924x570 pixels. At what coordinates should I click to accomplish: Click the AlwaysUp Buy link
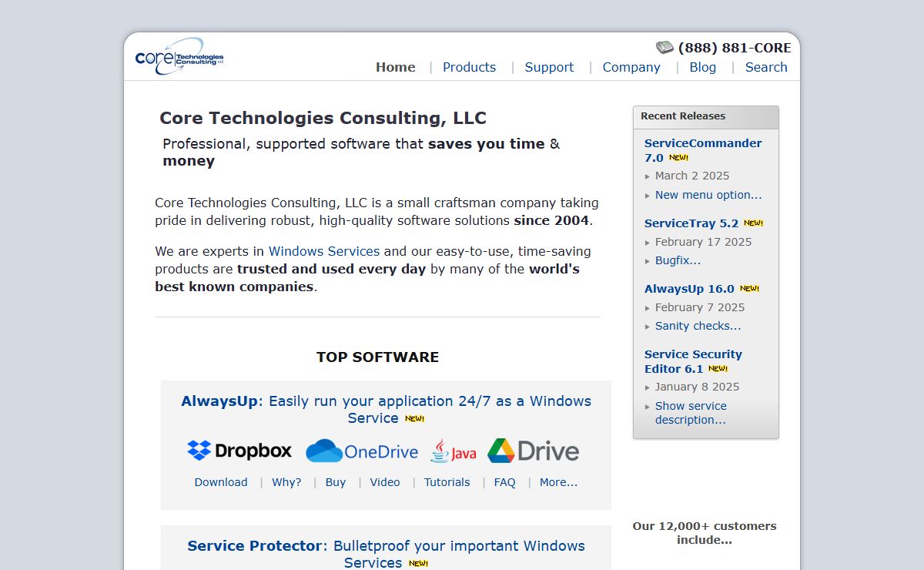point(336,482)
